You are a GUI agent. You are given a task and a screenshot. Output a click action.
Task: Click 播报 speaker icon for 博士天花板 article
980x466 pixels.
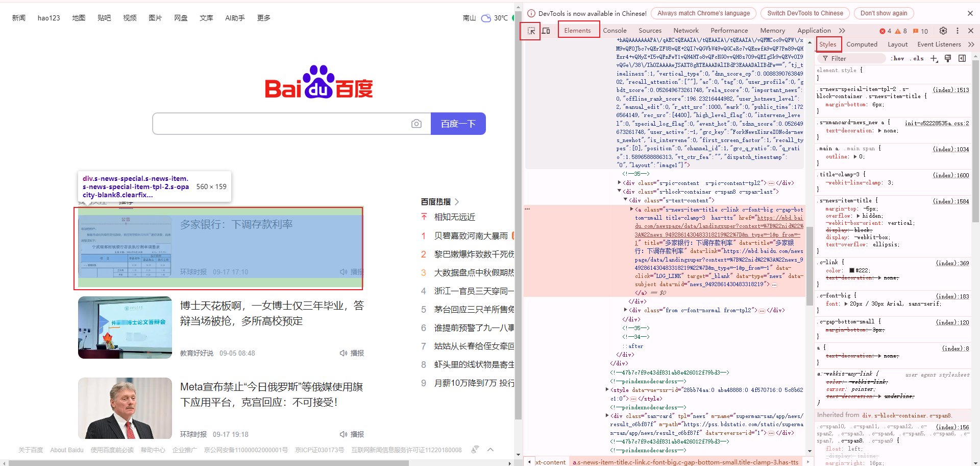pos(344,353)
